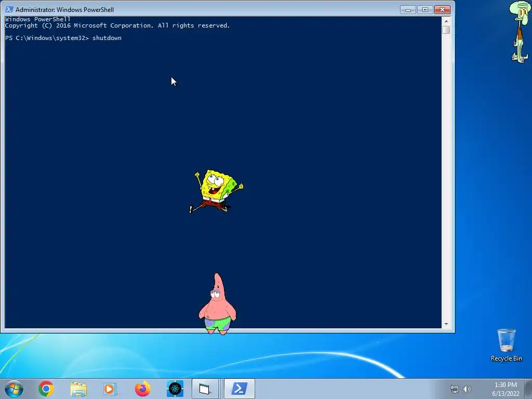Click the PowerShell title bar icon
532x399 pixels.
9,9
